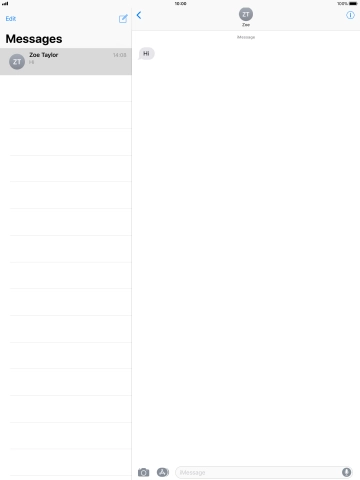
Task: Open conversation details info icon
Action: tap(350, 15)
